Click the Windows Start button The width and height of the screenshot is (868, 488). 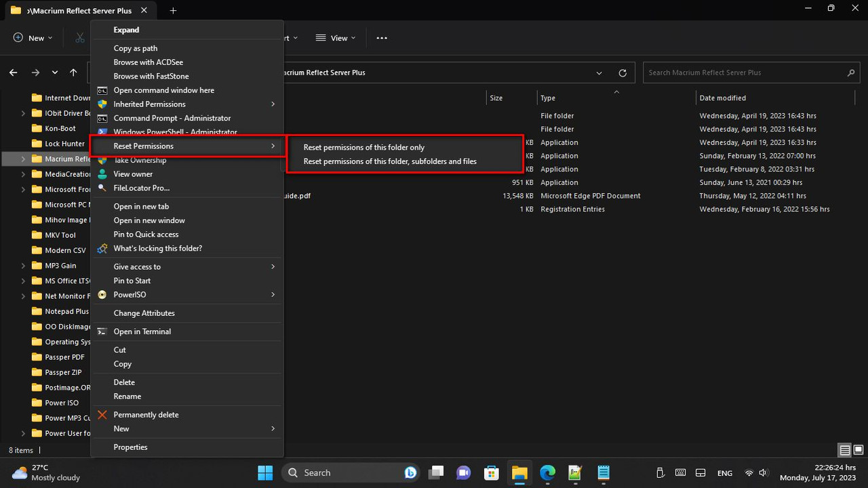pyautogui.click(x=265, y=472)
